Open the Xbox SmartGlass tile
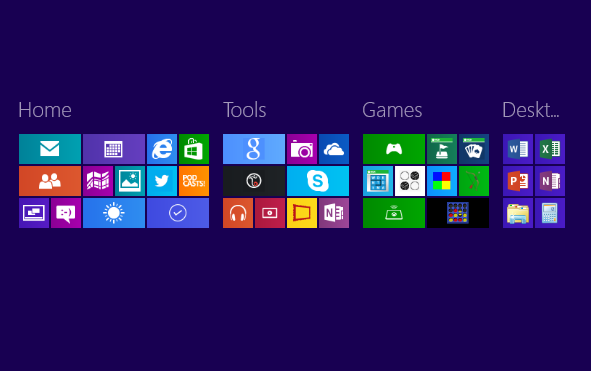This screenshot has width=591, height=371. click(x=394, y=213)
